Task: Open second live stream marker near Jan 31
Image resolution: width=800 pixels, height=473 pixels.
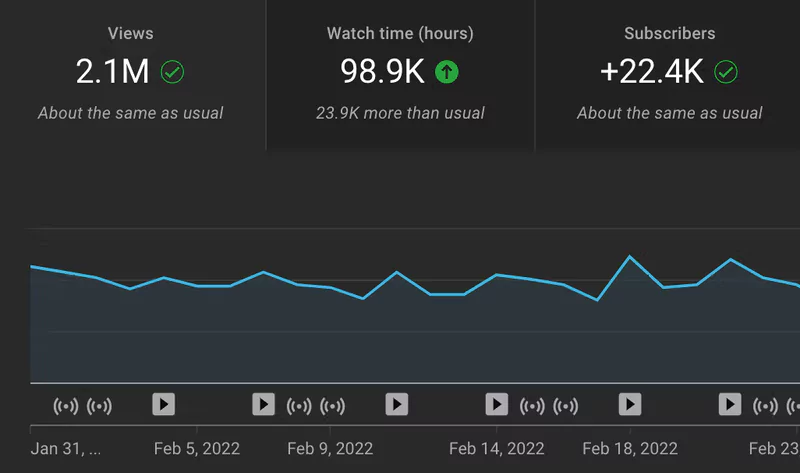Action: pyautogui.click(x=99, y=405)
